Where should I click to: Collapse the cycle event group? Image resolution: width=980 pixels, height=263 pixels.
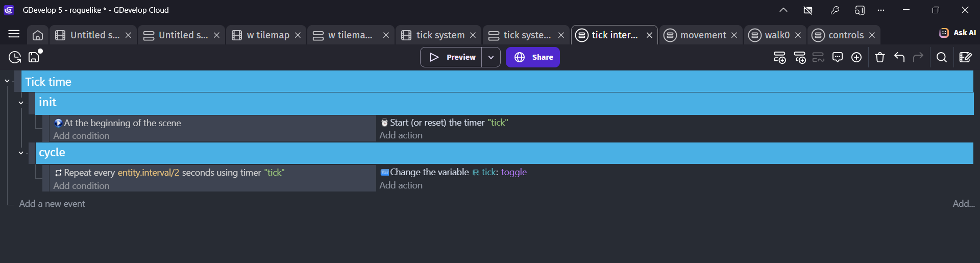pos(21,153)
